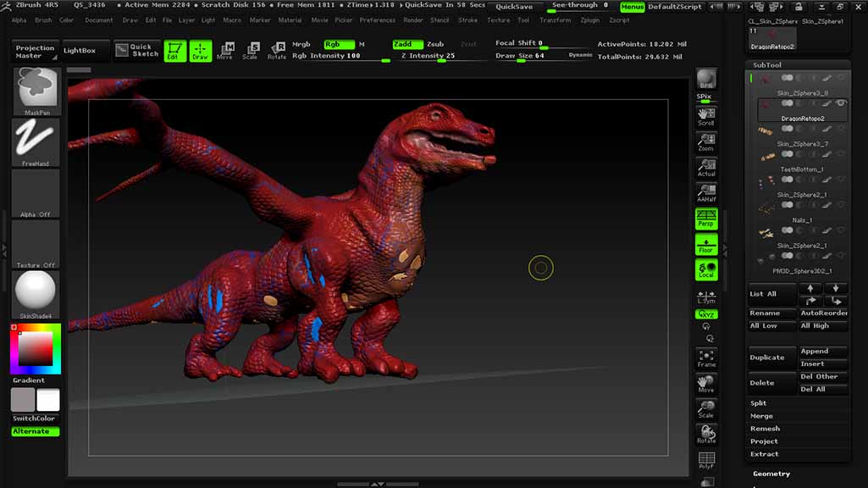Toggle Zadd sculpt mode
The width and height of the screenshot is (868, 488).
click(x=407, y=44)
